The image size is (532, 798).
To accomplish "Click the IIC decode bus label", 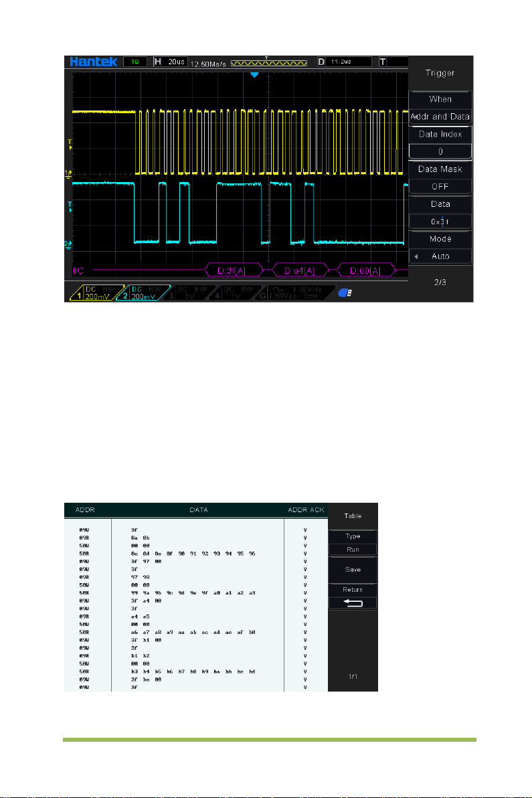I will point(78,270).
